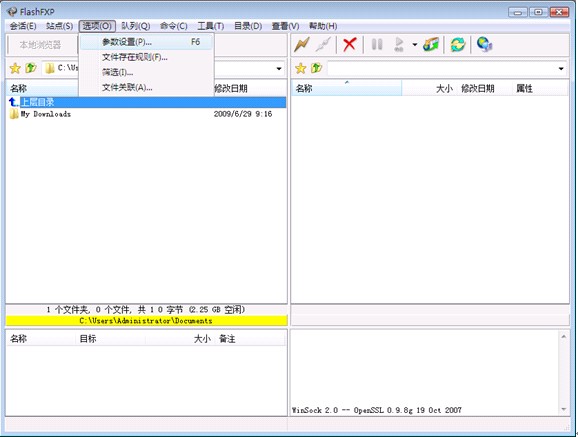Click the log pane scrollbar down arrow
578x437 pixels.
click(x=564, y=409)
